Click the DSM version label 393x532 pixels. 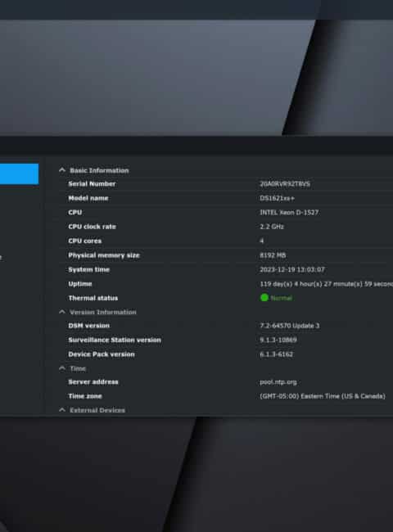(x=89, y=326)
